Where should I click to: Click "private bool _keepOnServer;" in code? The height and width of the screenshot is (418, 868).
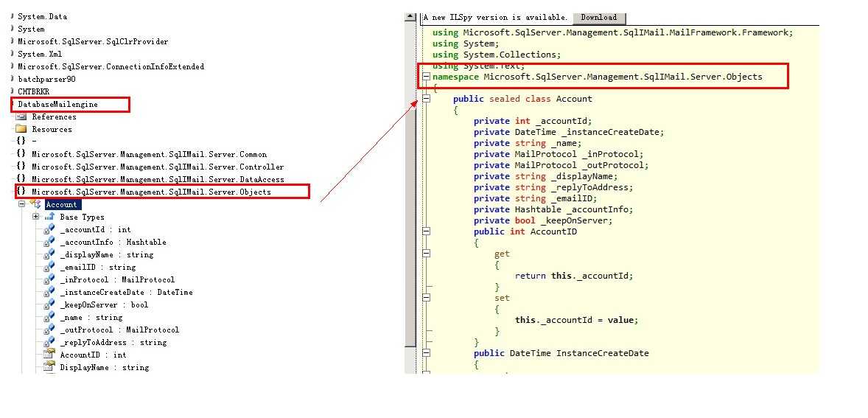pyautogui.click(x=543, y=220)
